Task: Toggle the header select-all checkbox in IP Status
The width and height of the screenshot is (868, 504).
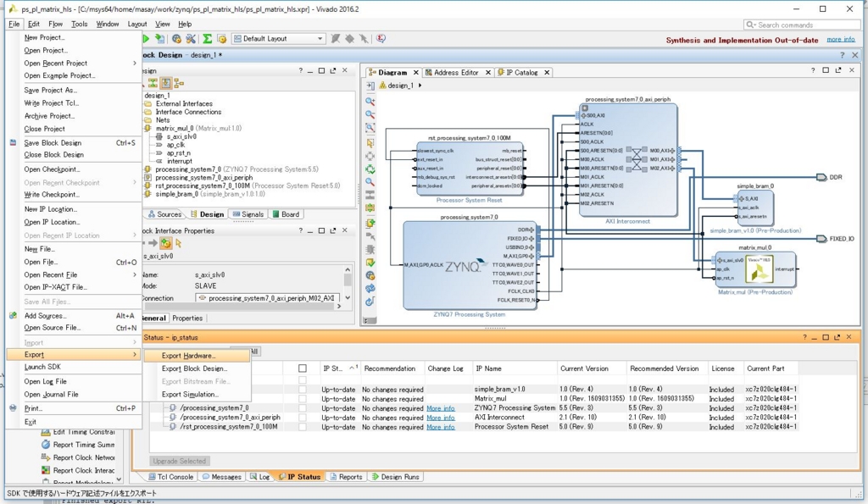Action: (x=302, y=368)
